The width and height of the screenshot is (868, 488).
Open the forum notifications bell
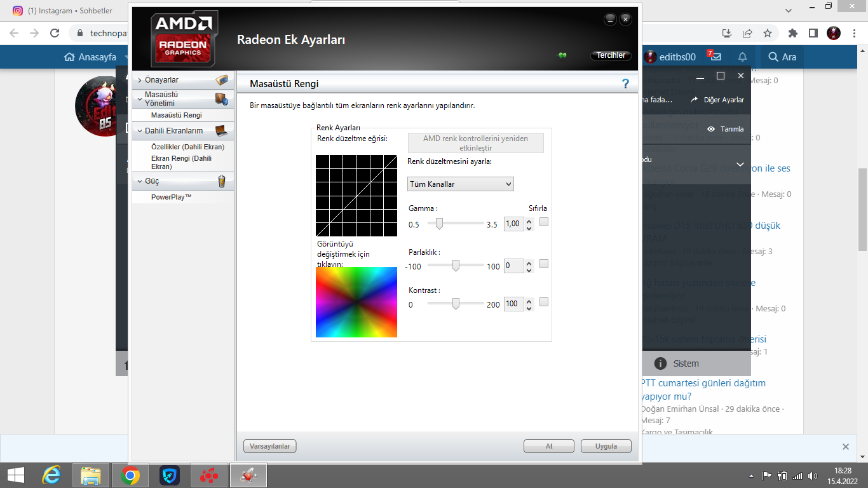point(742,57)
